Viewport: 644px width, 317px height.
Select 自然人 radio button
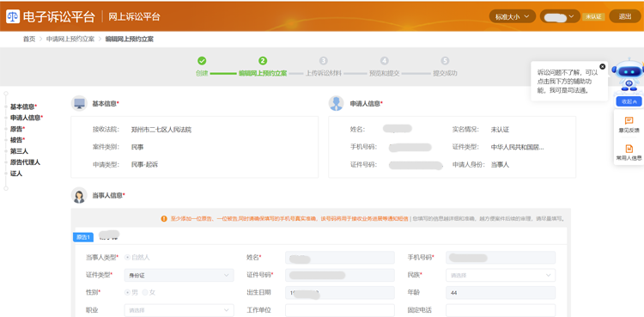tap(127, 258)
